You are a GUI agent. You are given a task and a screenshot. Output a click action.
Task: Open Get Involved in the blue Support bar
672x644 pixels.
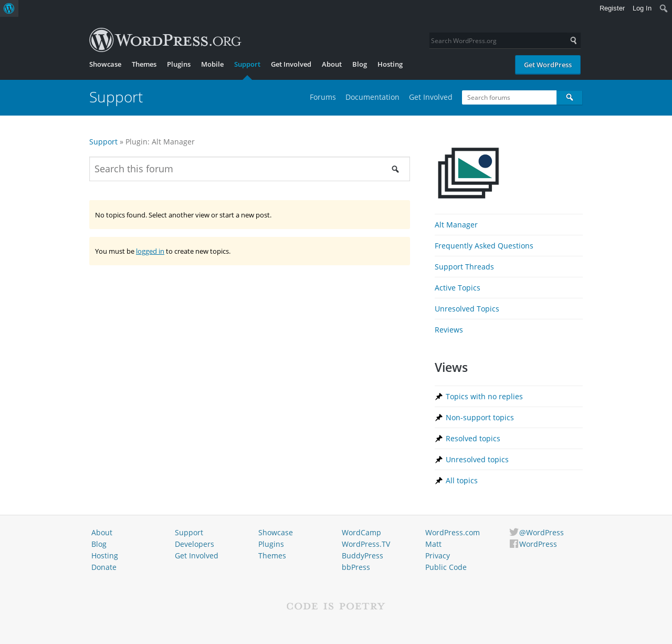coord(430,97)
